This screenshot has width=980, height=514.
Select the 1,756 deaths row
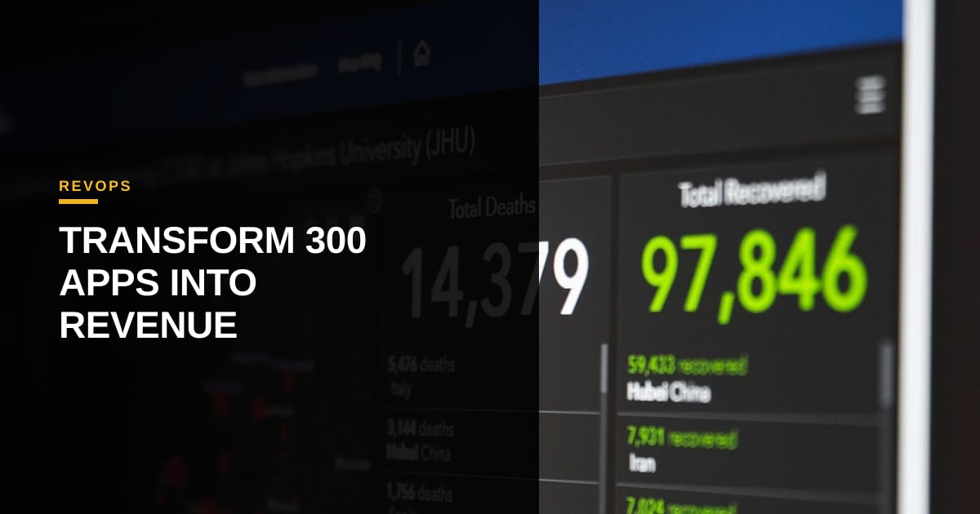[490, 495]
